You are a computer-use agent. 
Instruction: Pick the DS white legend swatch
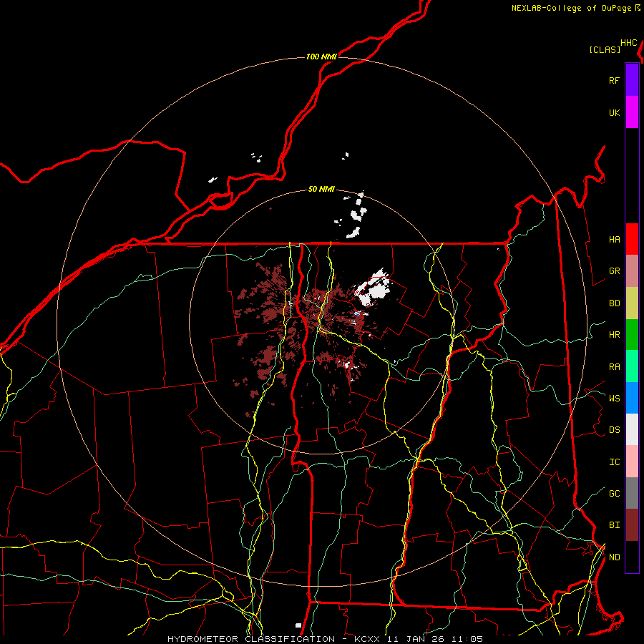point(632,429)
